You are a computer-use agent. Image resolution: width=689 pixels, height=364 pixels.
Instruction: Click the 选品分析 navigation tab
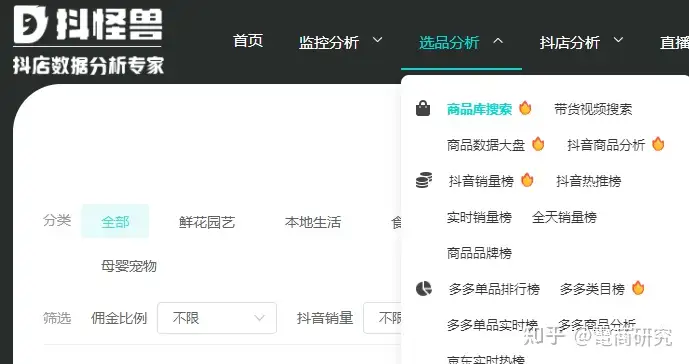[x=449, y=43]
